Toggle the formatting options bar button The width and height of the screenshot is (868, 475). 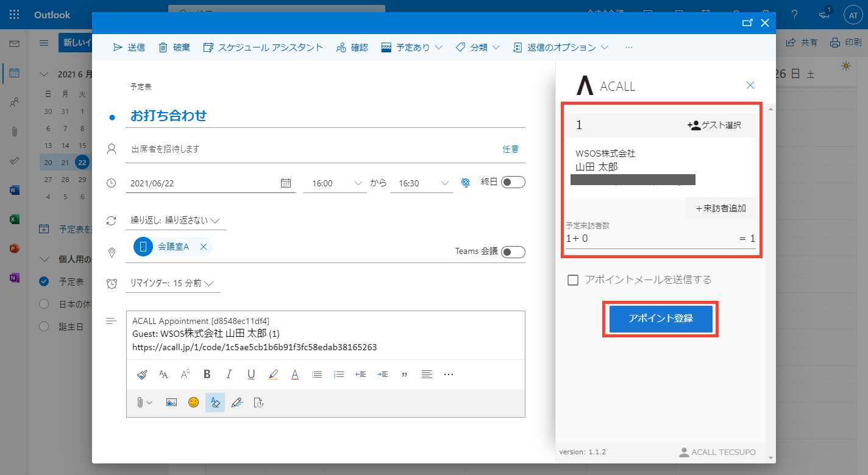point(215,403)
